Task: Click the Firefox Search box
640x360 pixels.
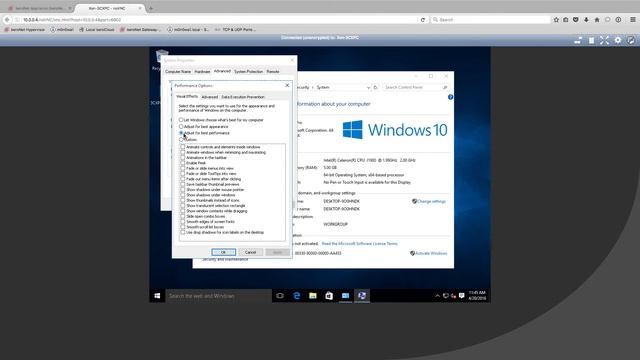Action: [x=491, y=20]
